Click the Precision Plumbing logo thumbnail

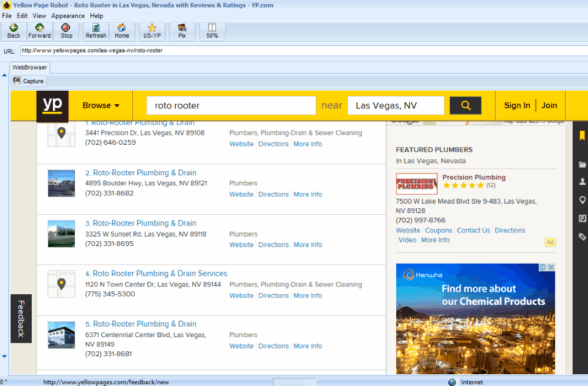[417, 184]
